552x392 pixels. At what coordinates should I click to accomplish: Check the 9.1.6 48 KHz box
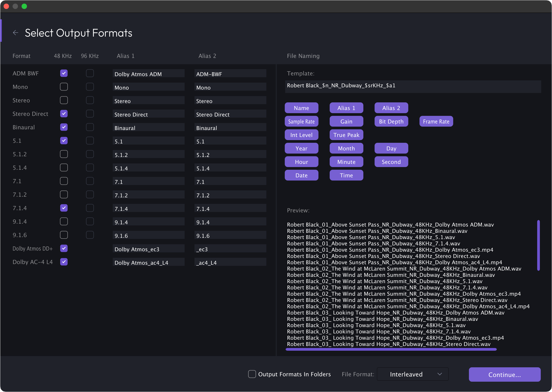pos(64,235)
